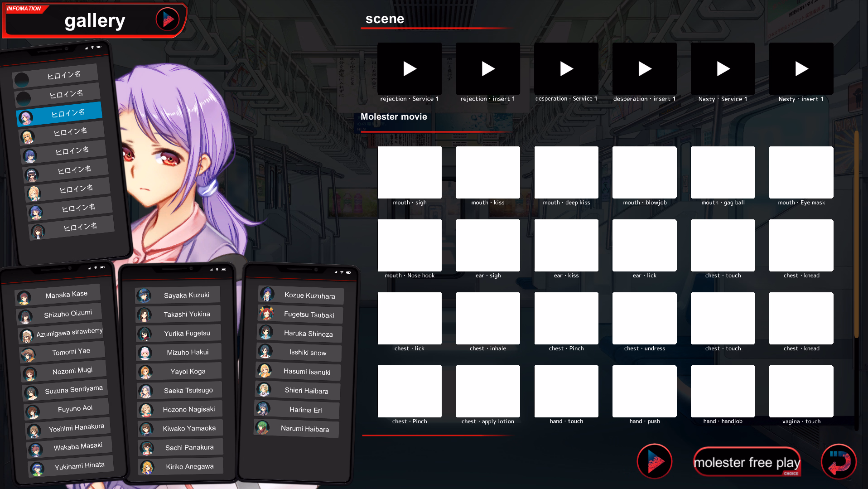The image size is (868, 489).
Task: Open the ear · sigh movie thumbnail
Action: [x=488, y=246]
